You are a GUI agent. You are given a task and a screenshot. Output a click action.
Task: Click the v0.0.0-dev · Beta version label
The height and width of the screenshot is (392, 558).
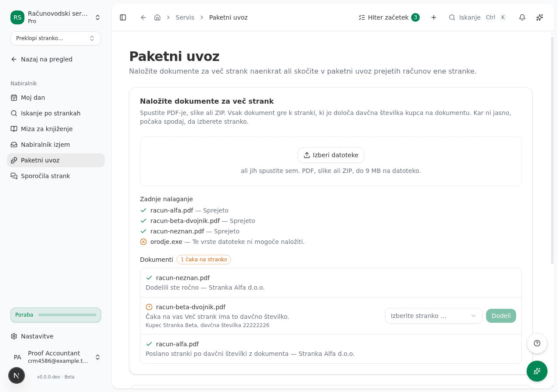(x=56, y=377)
